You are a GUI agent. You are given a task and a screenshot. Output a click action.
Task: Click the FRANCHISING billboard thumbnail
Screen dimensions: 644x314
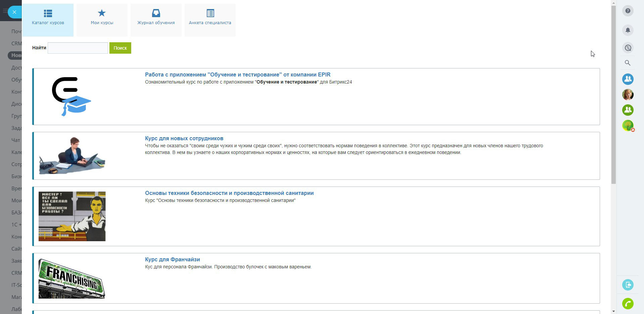pyautogui.click(x=72, y=278)
